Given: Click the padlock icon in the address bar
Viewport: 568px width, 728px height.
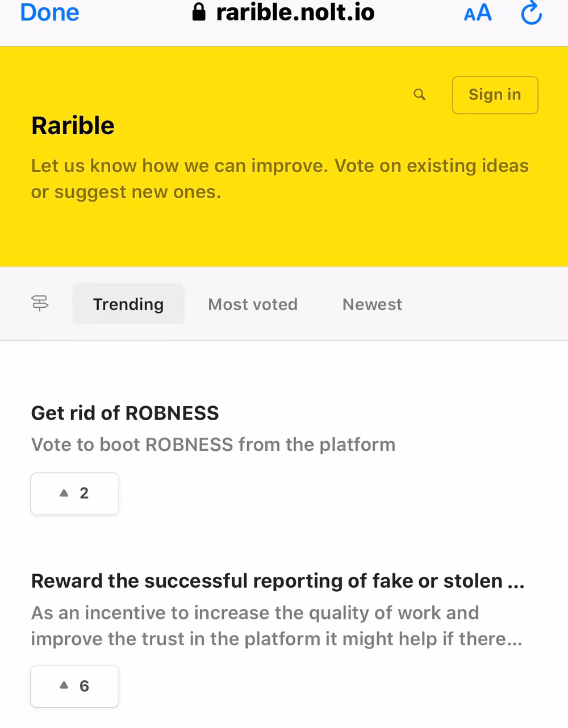Looking at the screenshot, I should tap(199, 12).
